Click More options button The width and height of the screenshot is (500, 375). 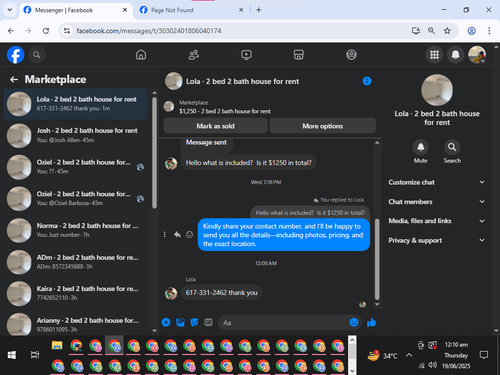click(322, 126)
